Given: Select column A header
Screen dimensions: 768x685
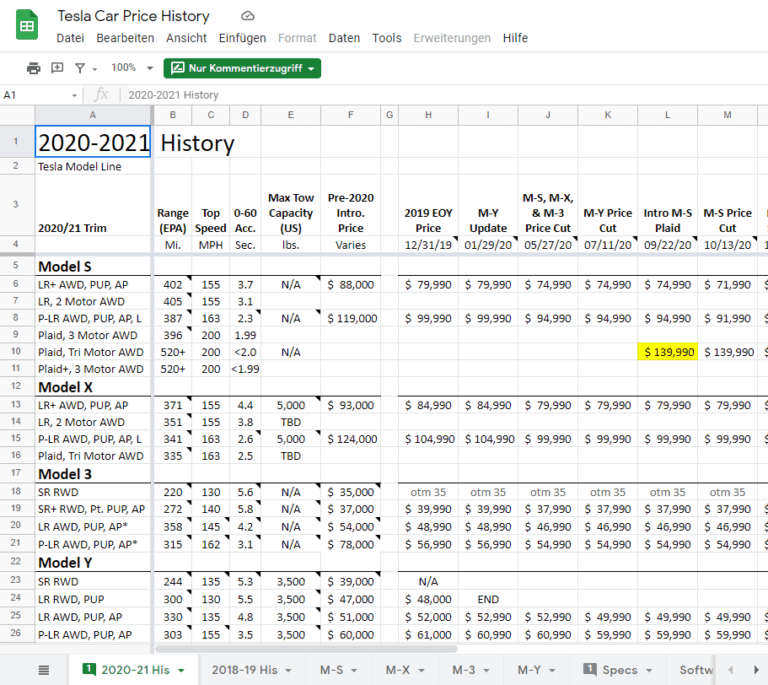Looking at the screenshot, I should 93,115.
